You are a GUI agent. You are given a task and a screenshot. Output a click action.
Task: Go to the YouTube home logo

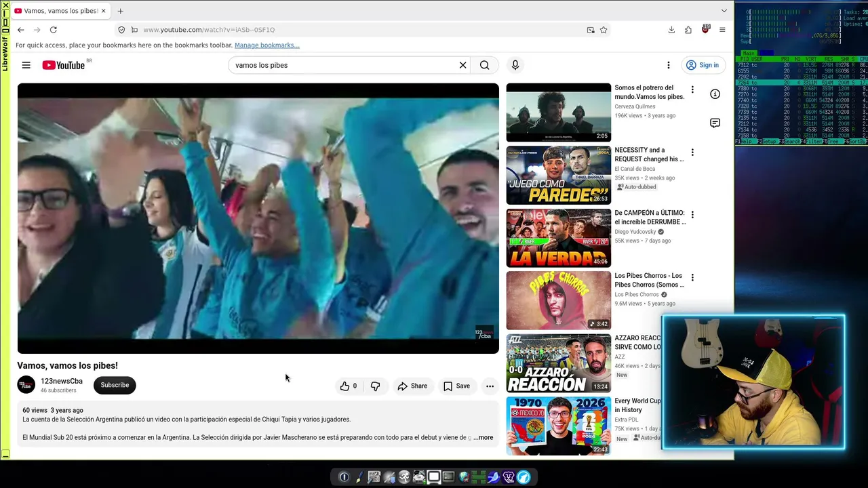pos(64,65)
